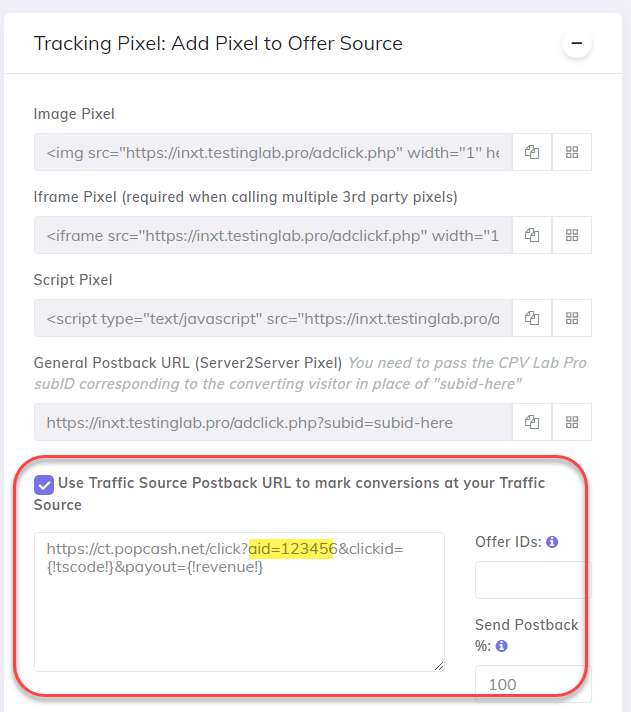
Task: Click the Iframe Pixel label text
Action: [x=246, y=197]
